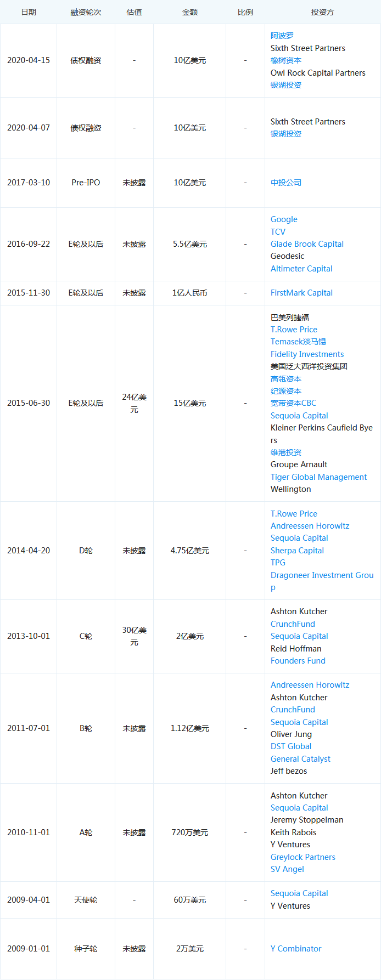Viewport: 381px width, 980px height.
Task: Click CrunchFund in the C轮 row
Action: point(293,624)
